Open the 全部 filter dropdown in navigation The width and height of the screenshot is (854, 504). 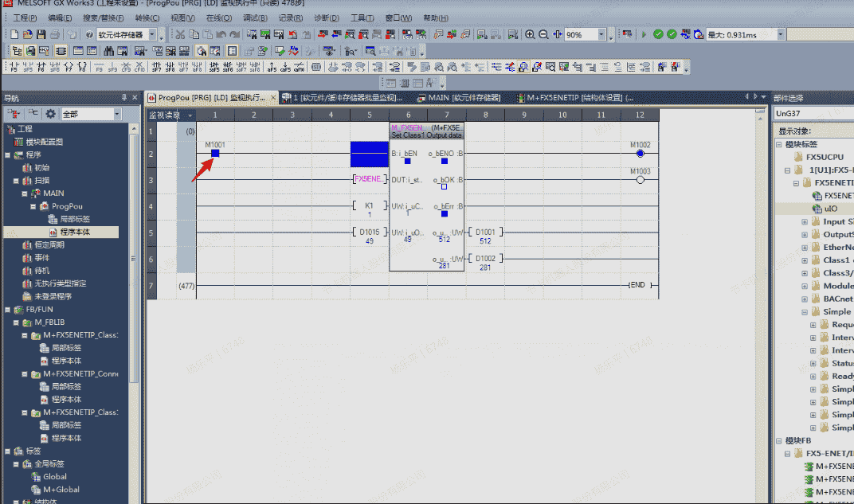pos(117,114)
